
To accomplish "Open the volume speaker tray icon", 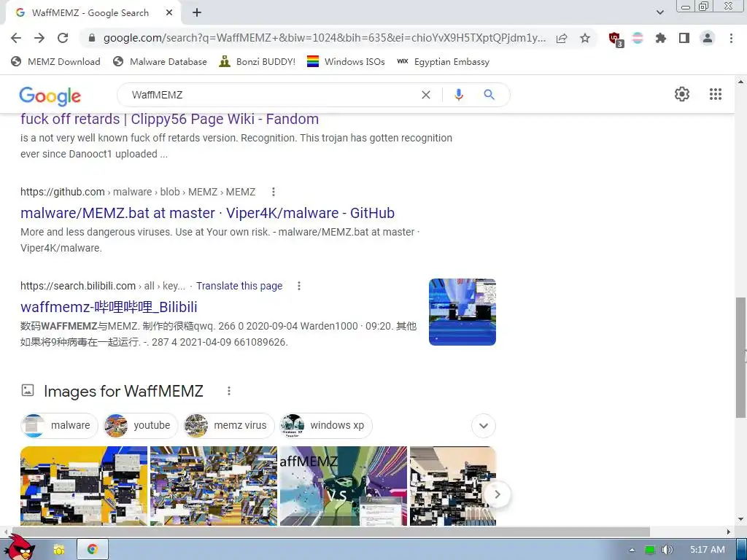I will click(667, 550).
